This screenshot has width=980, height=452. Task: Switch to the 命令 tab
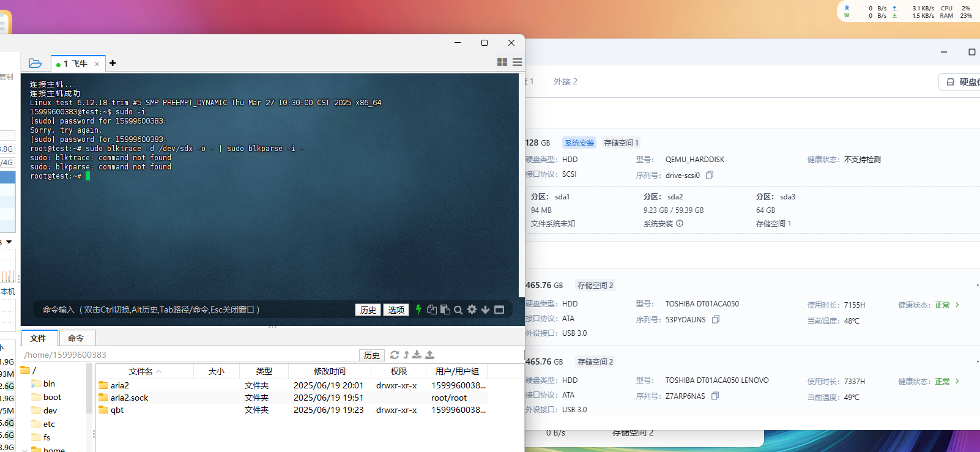click(76, 338)
